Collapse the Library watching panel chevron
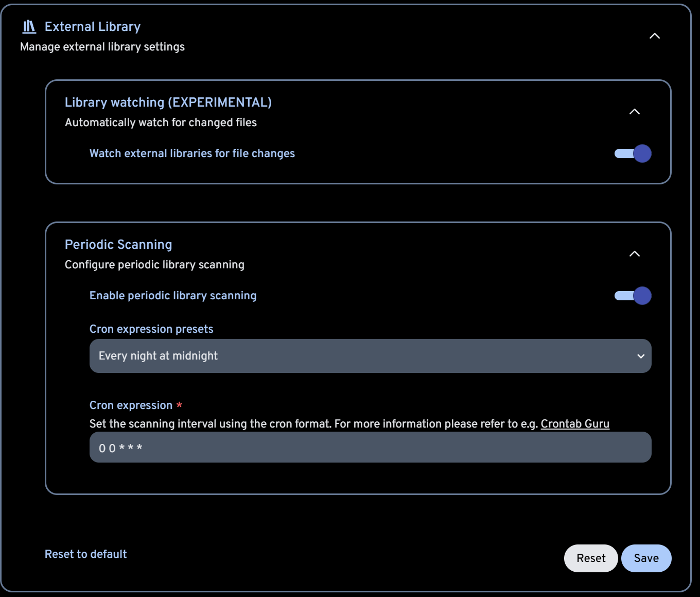700x597 pixels. [634, 112]
